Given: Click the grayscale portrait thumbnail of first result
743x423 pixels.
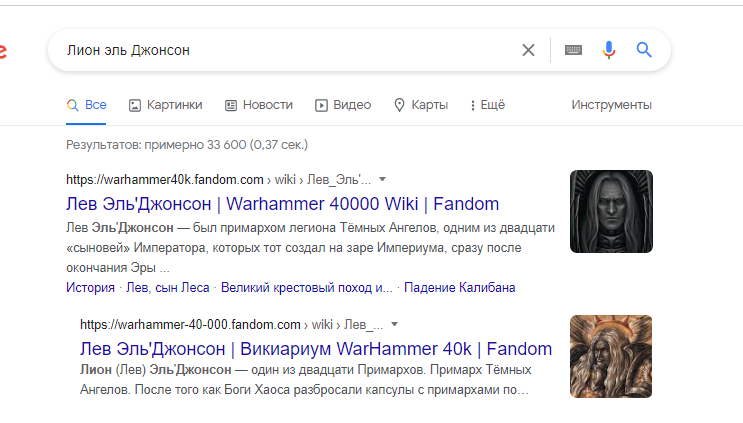Looking at the screenshot, I should [611, 211].
